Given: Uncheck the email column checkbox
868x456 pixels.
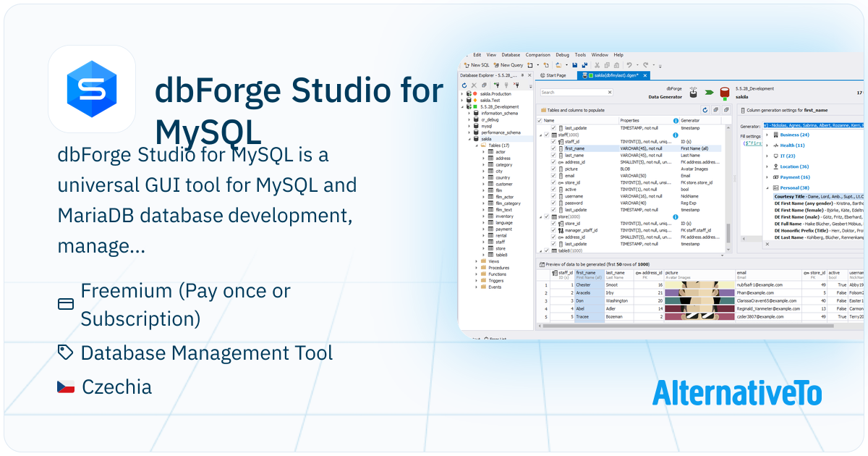Looking at the screenshot, I should click(x=553, y=175).
